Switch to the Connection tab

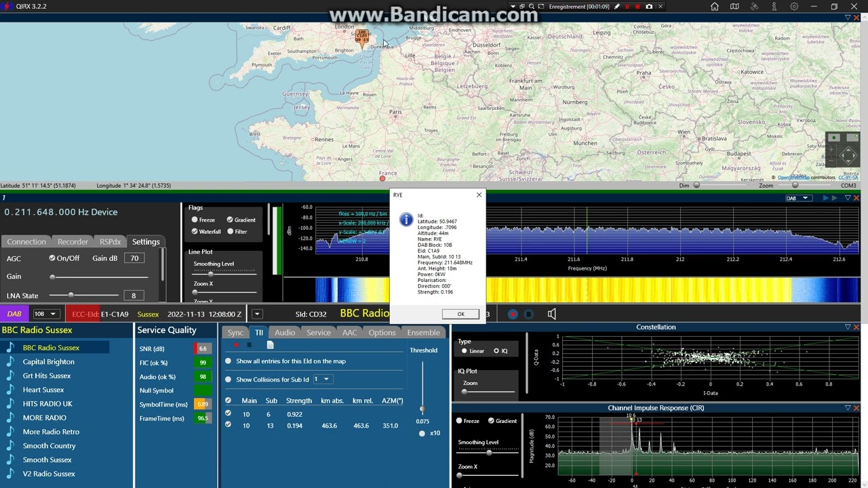(26, 241)
